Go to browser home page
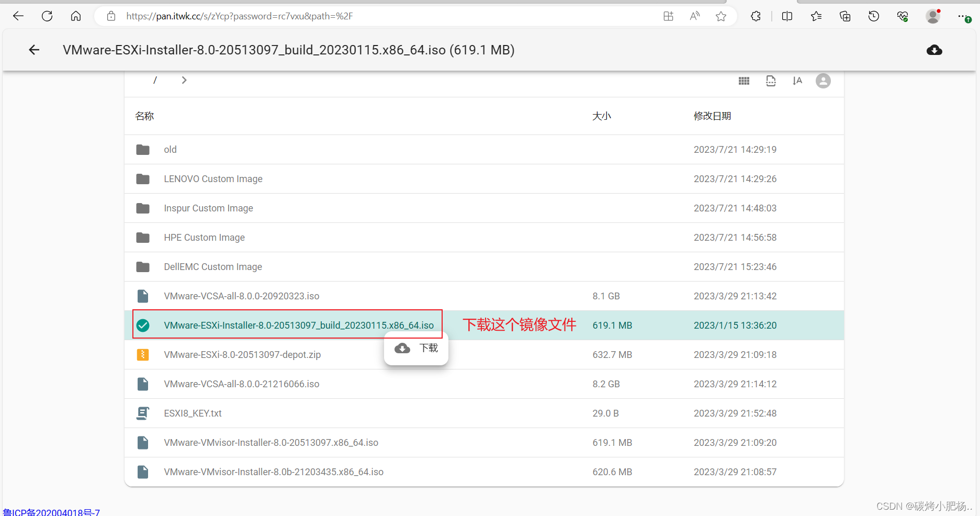 coord(76,16)
